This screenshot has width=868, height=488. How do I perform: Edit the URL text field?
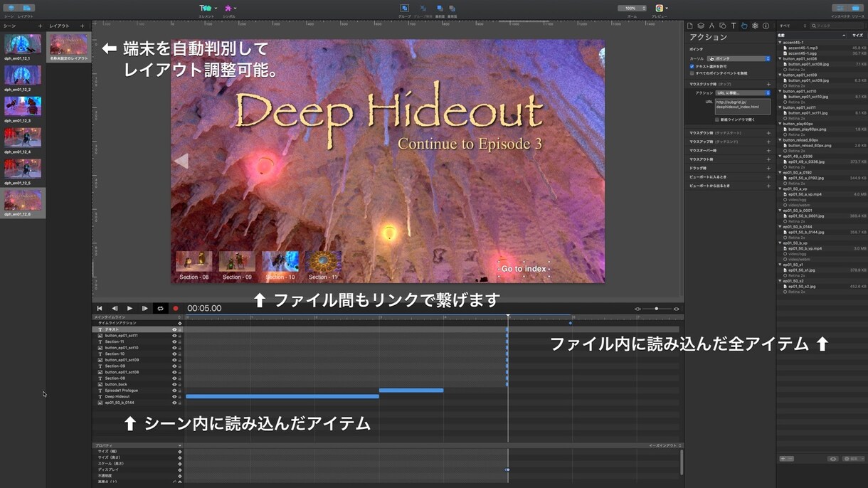click(743, 107)
